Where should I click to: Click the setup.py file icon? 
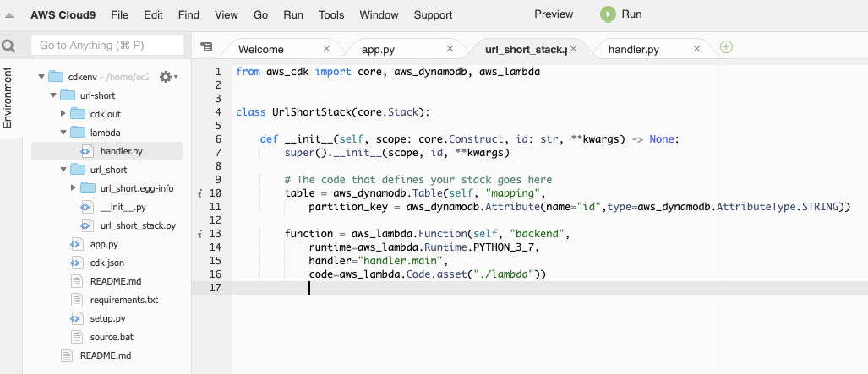[x=76, y=318]
